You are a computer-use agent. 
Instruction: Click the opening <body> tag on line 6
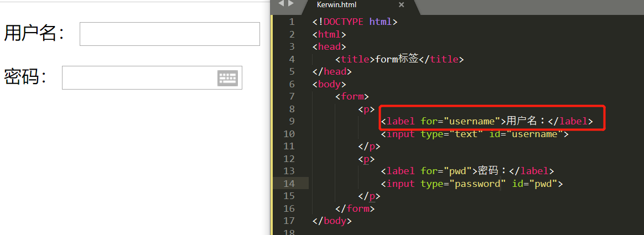click(x=329, y=85)
